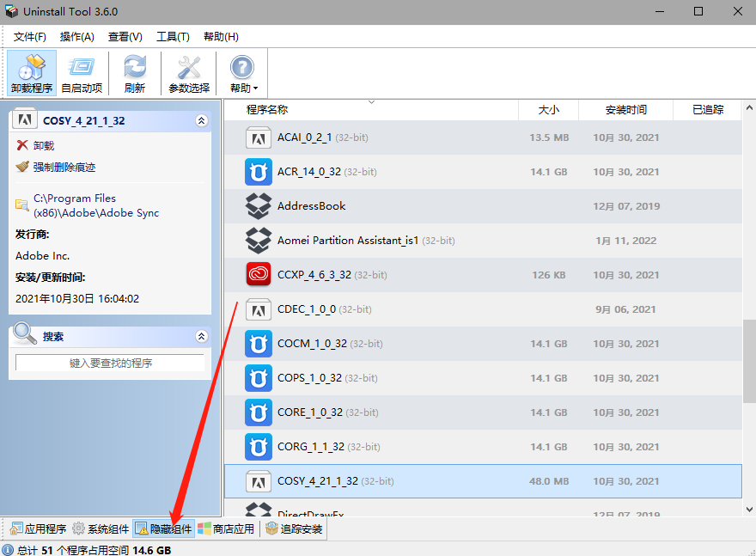
Task: Click the 126 KB size value
Action: tap(549, 275)
